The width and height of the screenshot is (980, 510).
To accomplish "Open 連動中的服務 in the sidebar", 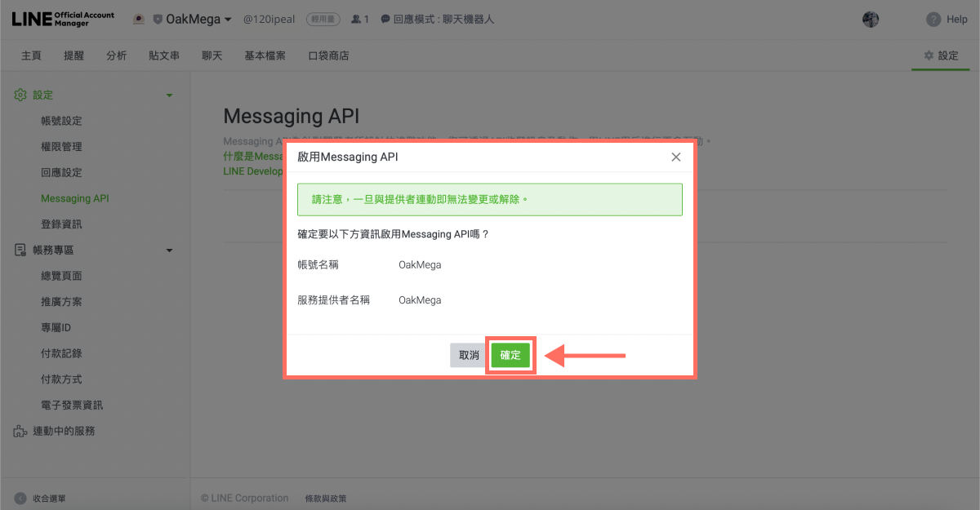I will tap(64, 431).
